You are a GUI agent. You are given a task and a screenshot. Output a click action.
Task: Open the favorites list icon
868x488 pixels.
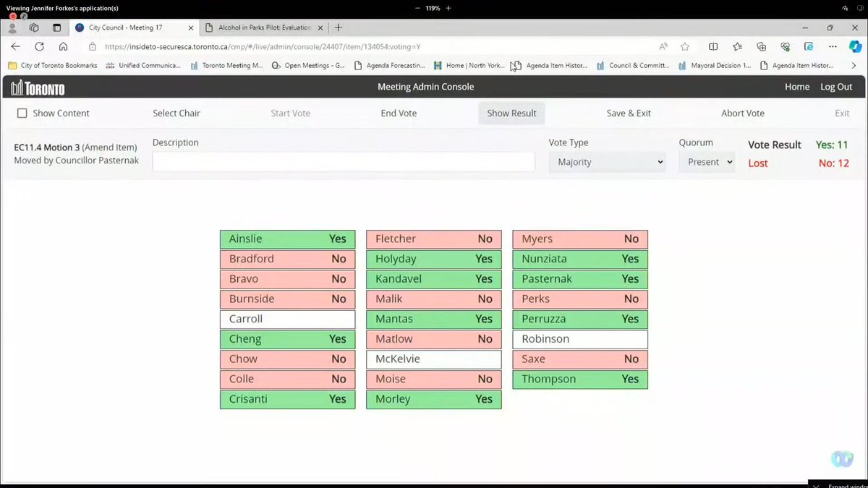point(737,46)
